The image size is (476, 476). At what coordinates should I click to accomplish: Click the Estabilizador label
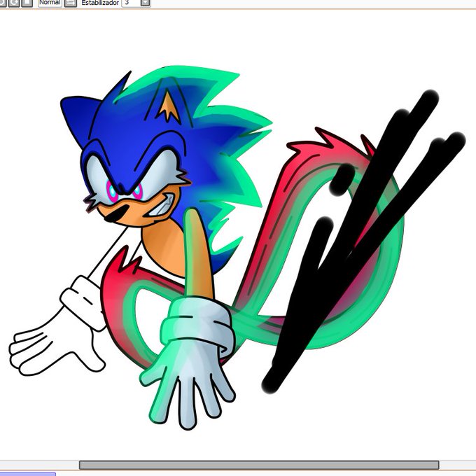pyautogui.click(x=100, y=3)
